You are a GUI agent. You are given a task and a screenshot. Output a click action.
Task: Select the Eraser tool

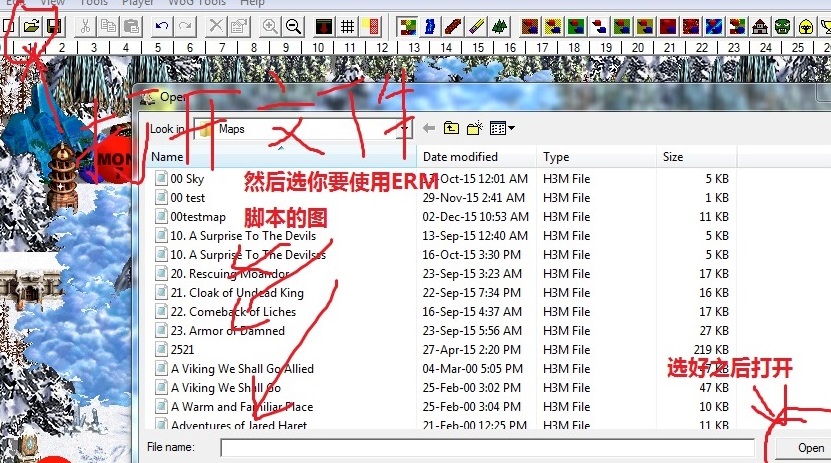pos(476,26)
